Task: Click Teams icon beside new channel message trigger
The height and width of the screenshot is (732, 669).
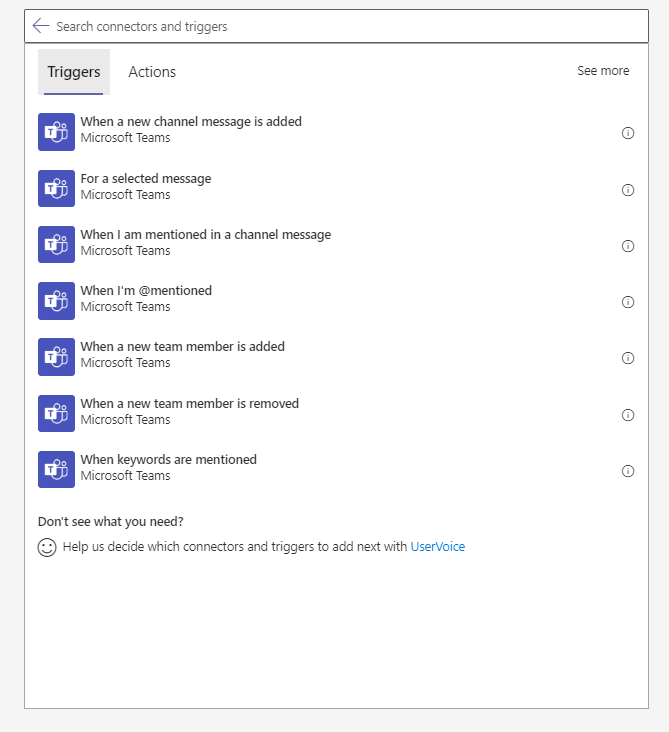Action: (56, 132)
